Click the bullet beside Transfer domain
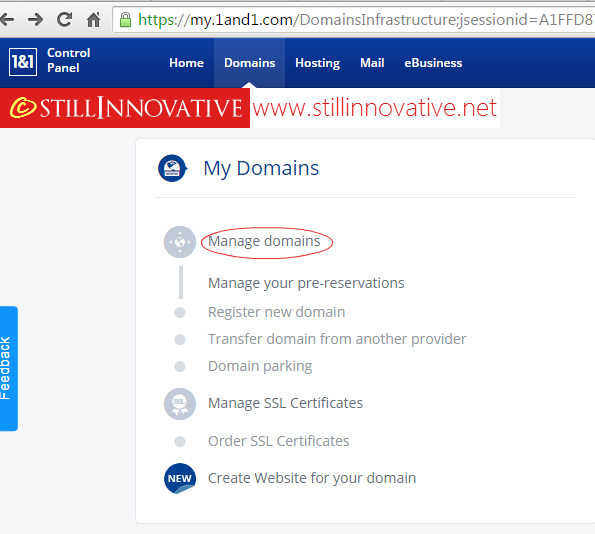This screenshot has height=534, width=595. click(x=180, y=339)
